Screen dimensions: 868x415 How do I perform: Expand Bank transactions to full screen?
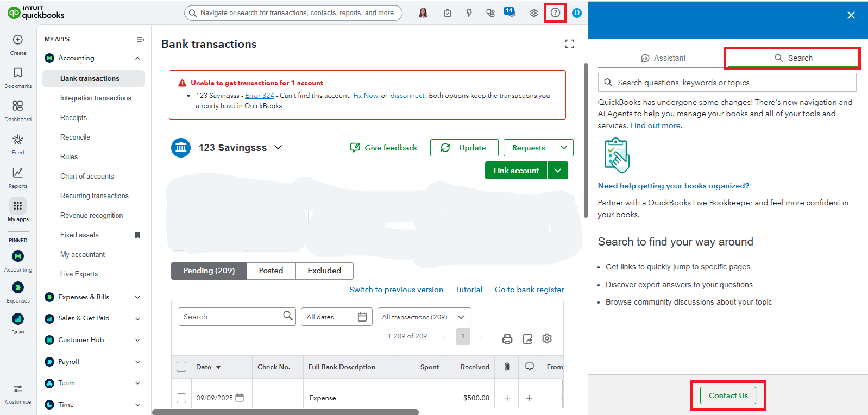[569, 44]
